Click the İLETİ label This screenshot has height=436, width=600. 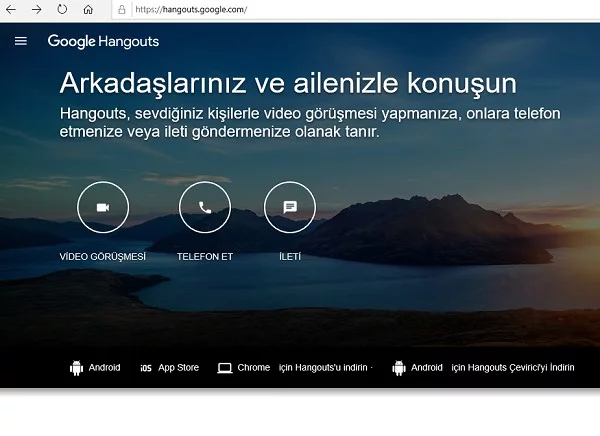[x=290, y=256]
